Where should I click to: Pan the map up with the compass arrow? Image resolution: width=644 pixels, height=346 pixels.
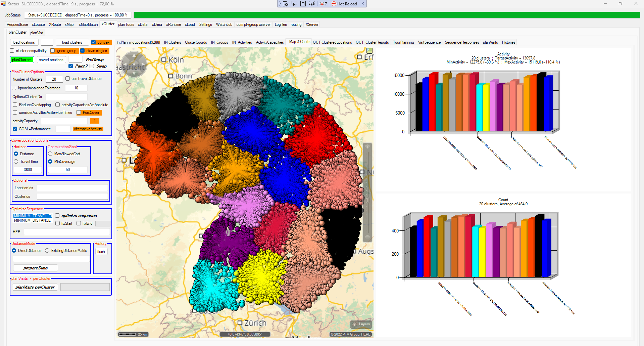[134, 55]
